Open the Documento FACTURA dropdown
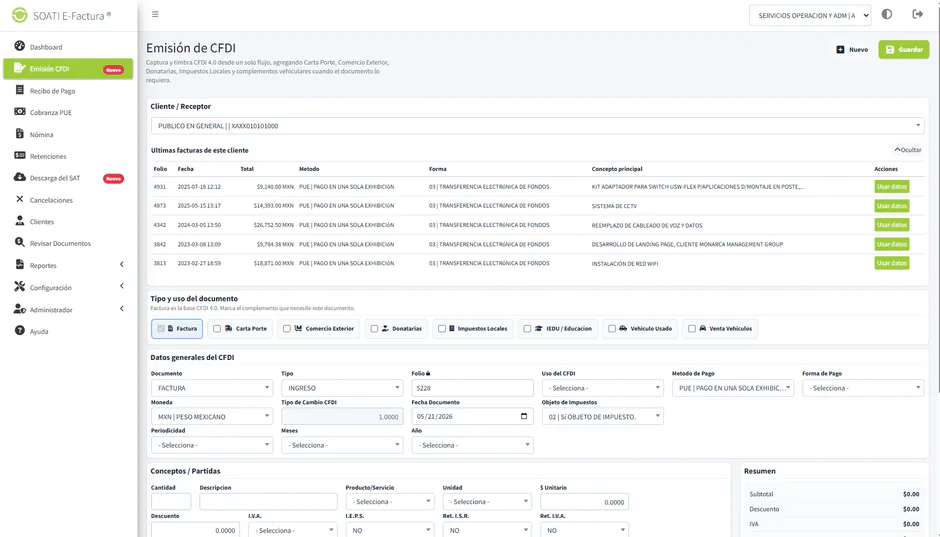 (x=212, y=388)
